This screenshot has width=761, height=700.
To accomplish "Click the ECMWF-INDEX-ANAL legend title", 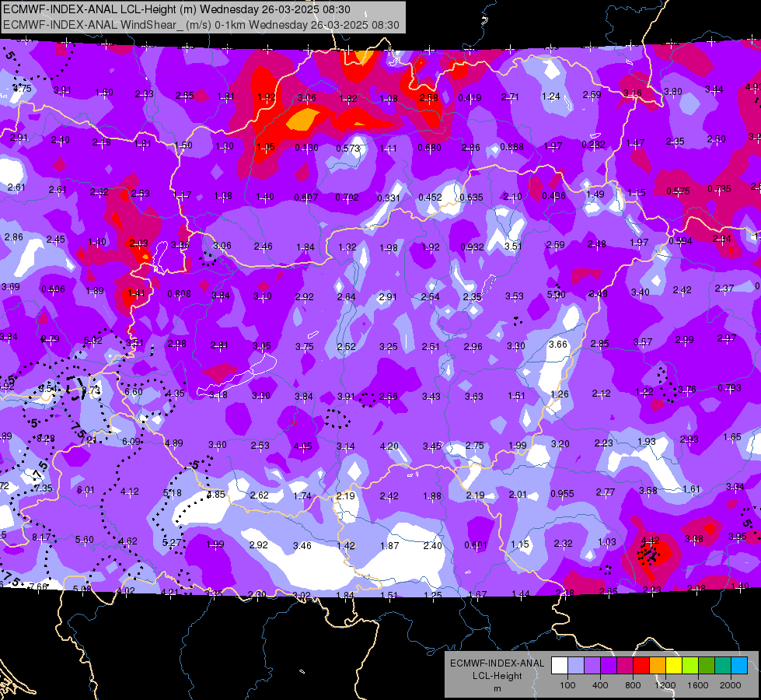I will click(497, 663).
